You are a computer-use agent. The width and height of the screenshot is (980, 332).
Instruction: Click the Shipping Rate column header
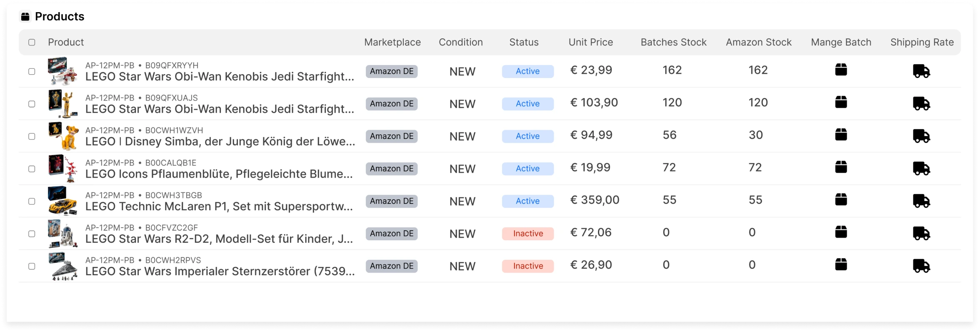pos(922,43)
